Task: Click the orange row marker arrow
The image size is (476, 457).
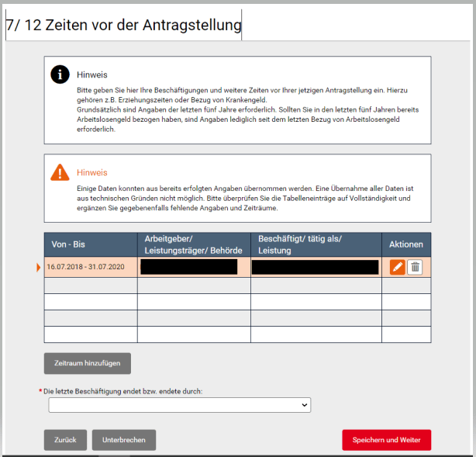Action: point(40,268)
